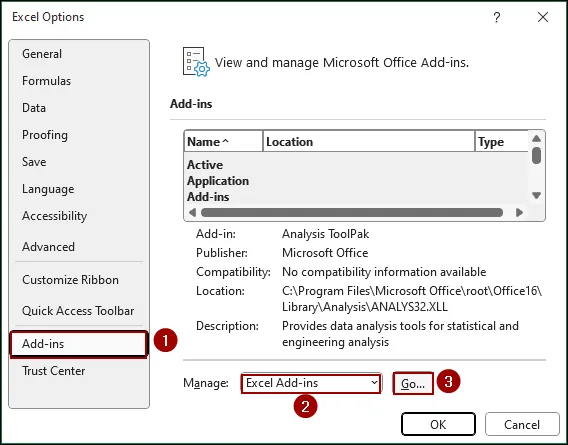Click the 'Provides data analysis tools' description
Screen dimensions: 568x445
click(400, 334)
